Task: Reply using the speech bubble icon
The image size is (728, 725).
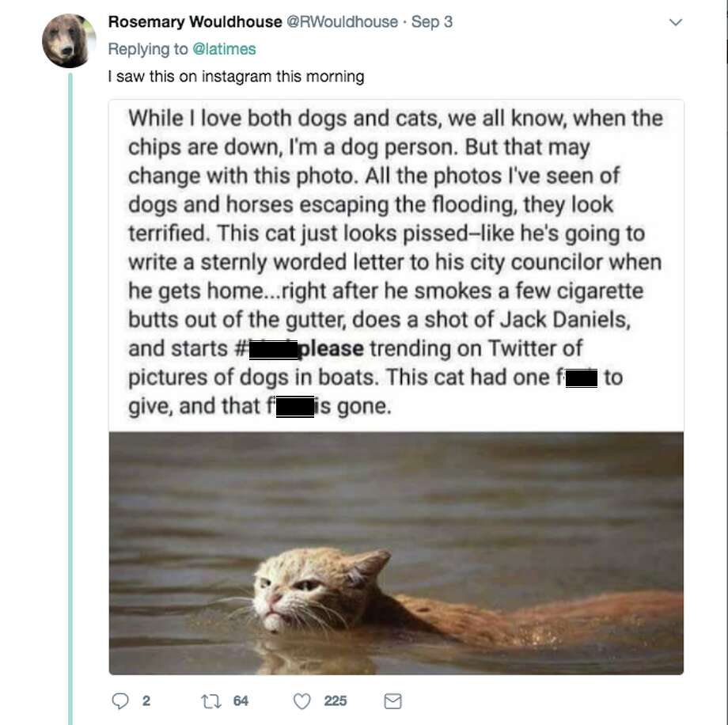Action: click(x=120, y=700)
